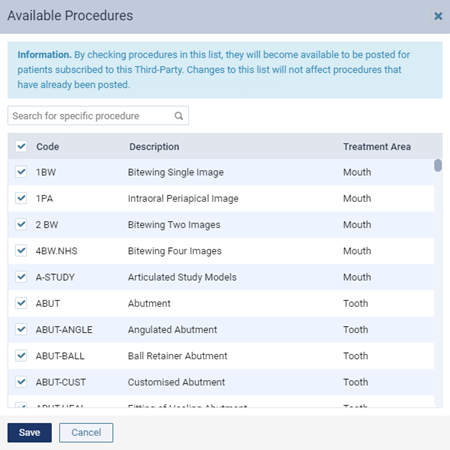Deselect the A-STUDY checkbox
The width and height of the screenshot is (450, 450).
pos(21,277)
